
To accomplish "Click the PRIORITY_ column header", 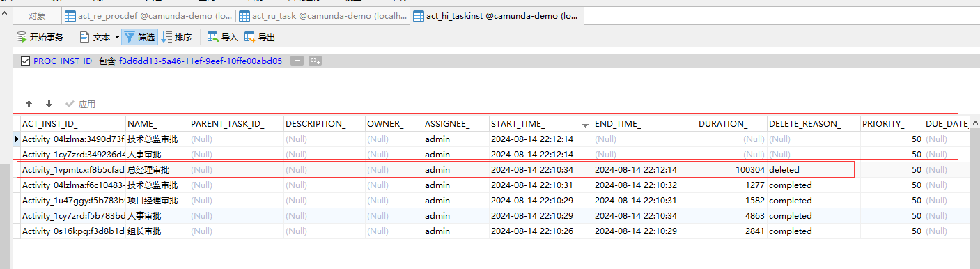I will (892, 124).
